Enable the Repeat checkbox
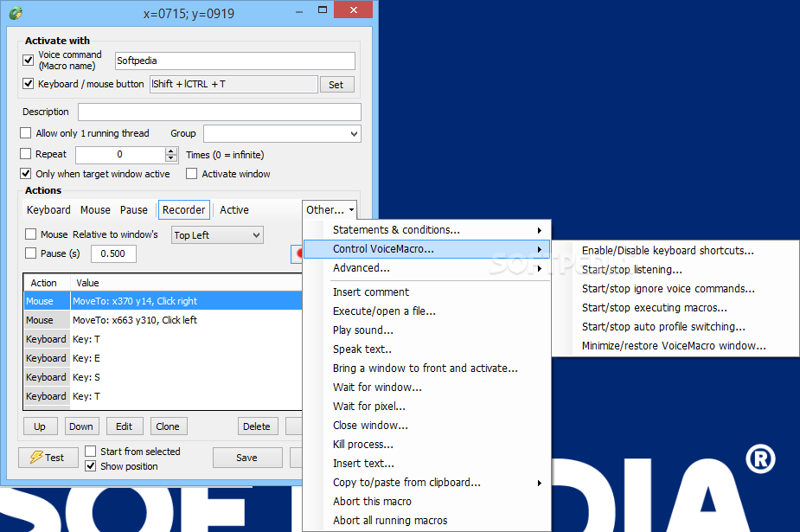 25,153
